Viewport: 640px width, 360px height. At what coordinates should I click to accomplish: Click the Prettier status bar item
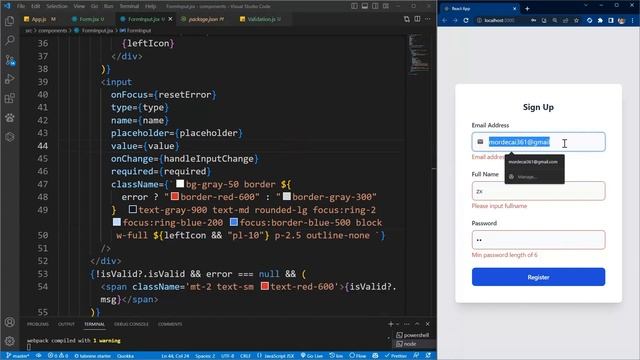396,356
